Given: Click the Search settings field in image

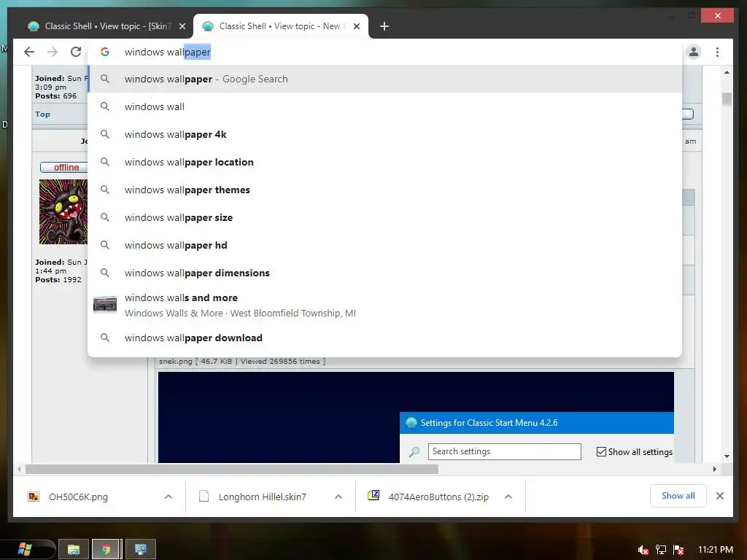Looking at the screenshot, I should tap(505, 451).
